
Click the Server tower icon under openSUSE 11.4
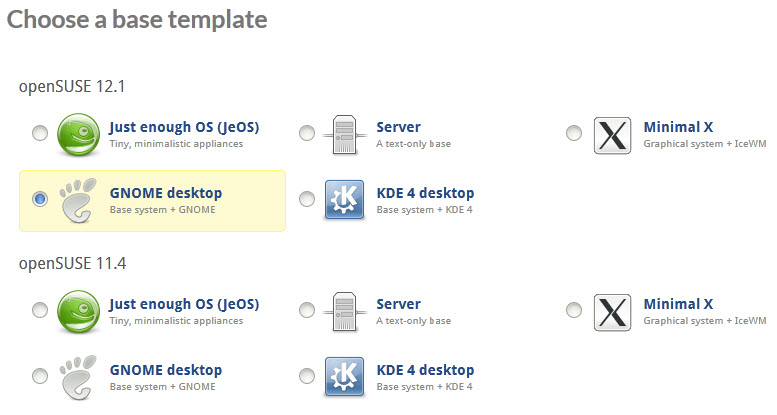(x=345, y=312)
